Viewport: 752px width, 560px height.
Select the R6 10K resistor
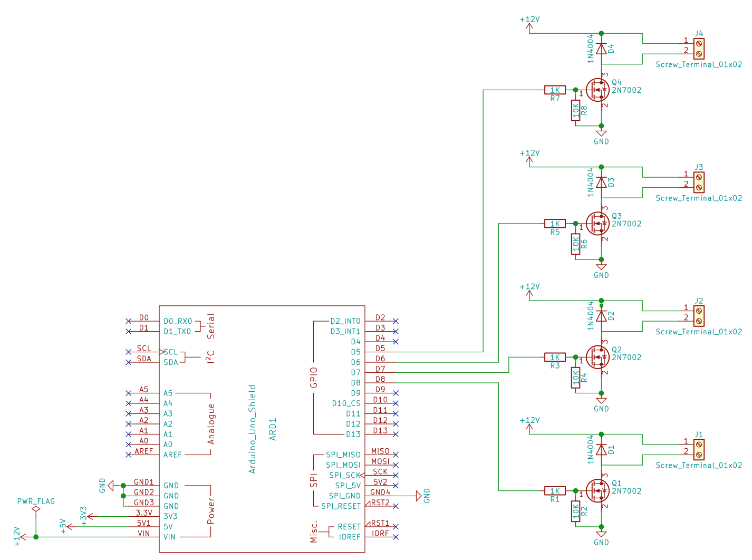(576, 244)
